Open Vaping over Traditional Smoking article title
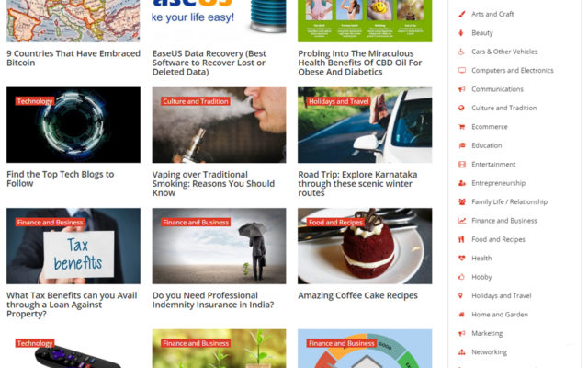 [x=213, y=184]
